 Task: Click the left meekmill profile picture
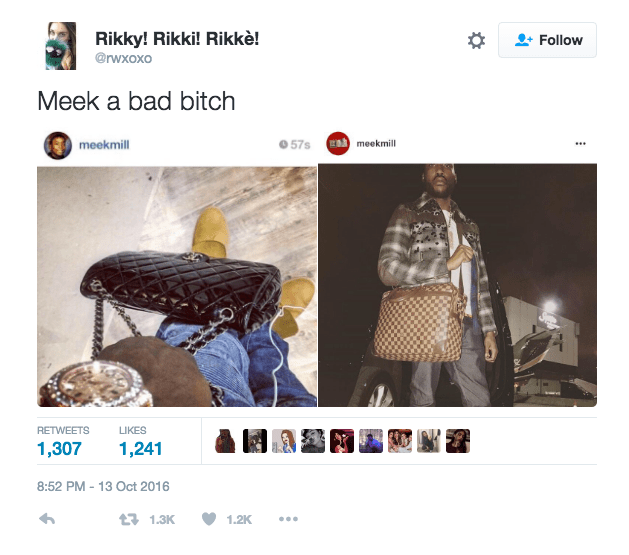57,145
